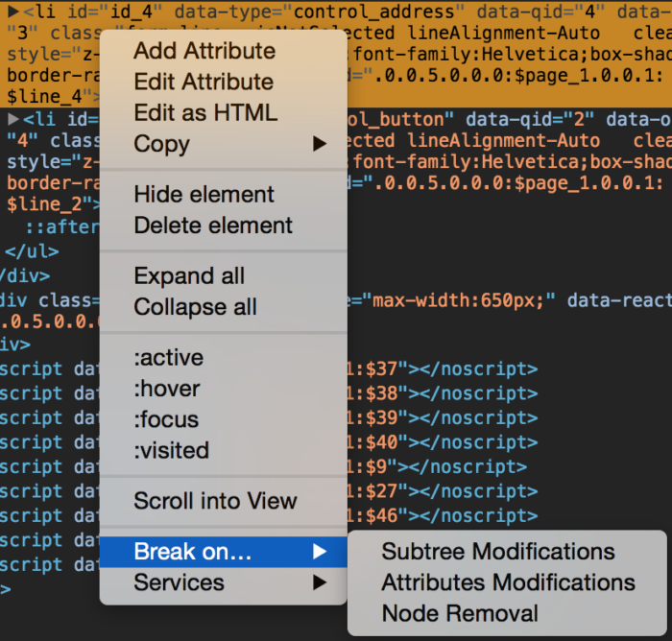Click Add Attribute in context menu

[204, 51]
